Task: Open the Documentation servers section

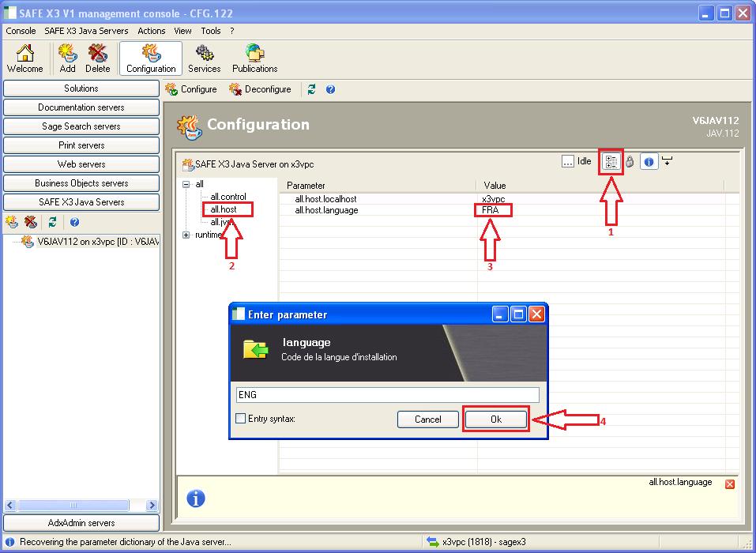Action: point(81,107)
